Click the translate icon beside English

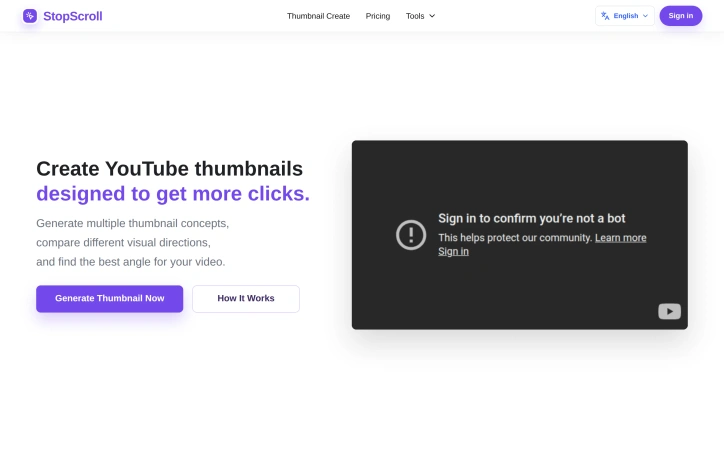pyautogui.click(x=605, y=16)
